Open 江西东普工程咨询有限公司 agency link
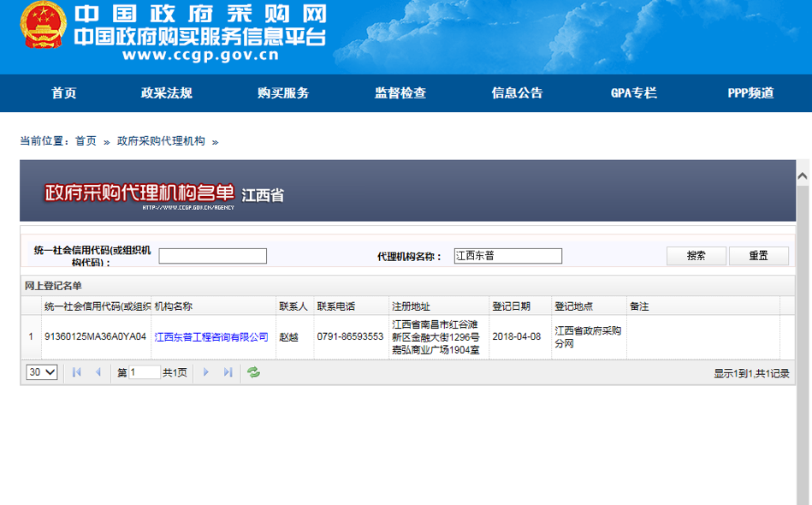This screenshot has height=505, width=812. [211, 337]
